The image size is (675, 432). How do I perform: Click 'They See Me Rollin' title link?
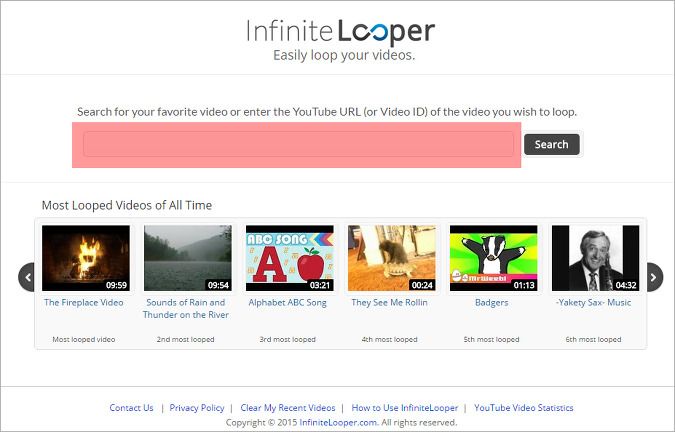pos(390,302)
